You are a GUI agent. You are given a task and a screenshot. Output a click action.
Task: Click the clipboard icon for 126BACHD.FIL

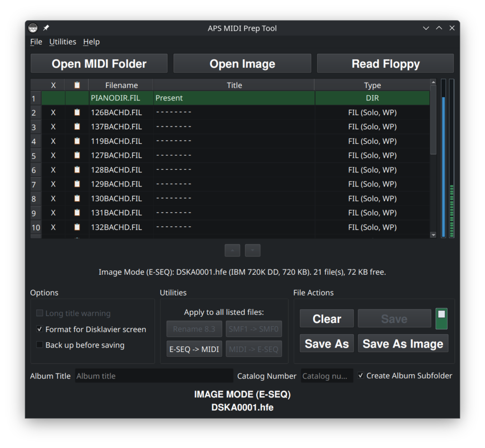coord(77,113)
